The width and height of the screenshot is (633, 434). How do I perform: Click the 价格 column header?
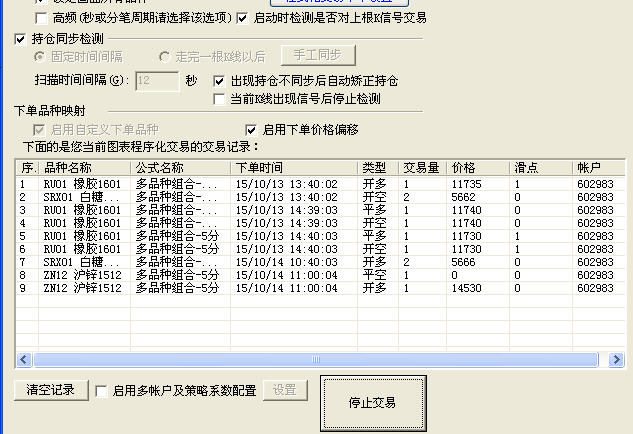point(478,167)
